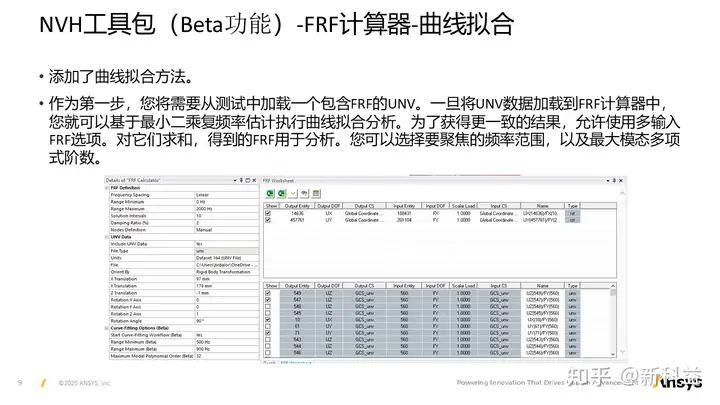Sort lower table by Name header
The width and height of the screenshot is (720, 405).
click(x=543, y=286)
